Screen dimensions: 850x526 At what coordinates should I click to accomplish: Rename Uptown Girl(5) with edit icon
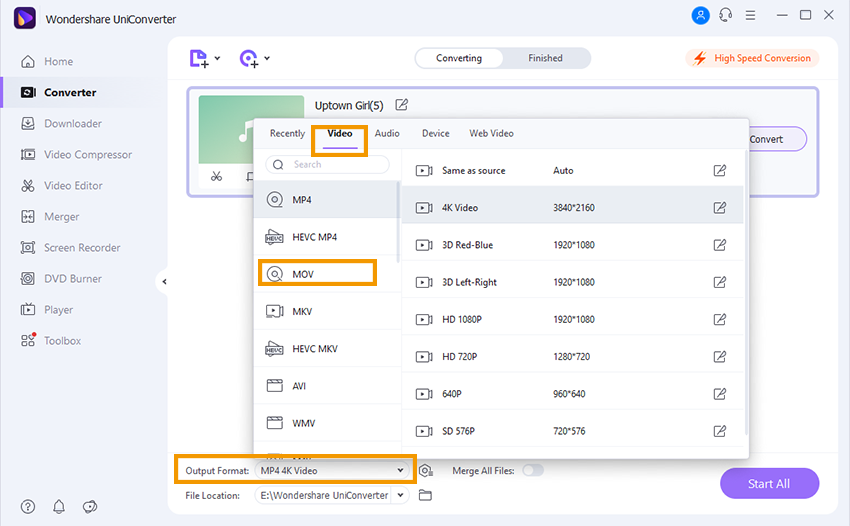[x=401, y=105]
